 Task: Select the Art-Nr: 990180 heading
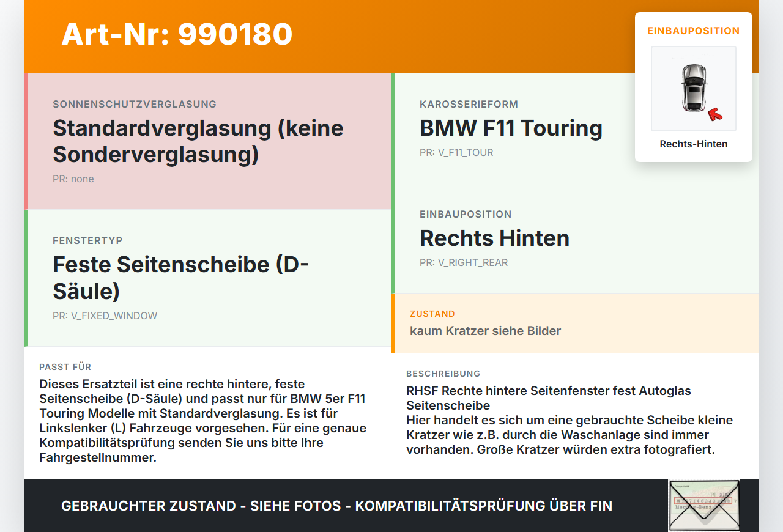[x=177, y=34]
